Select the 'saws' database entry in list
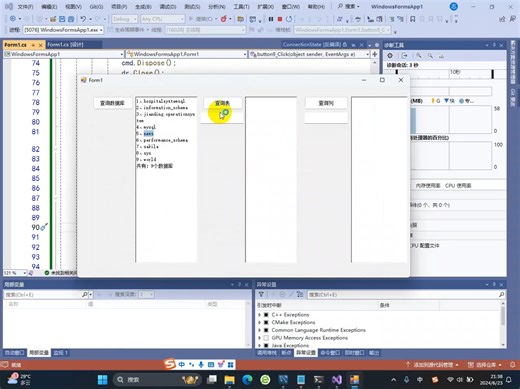 coord(149,134)
